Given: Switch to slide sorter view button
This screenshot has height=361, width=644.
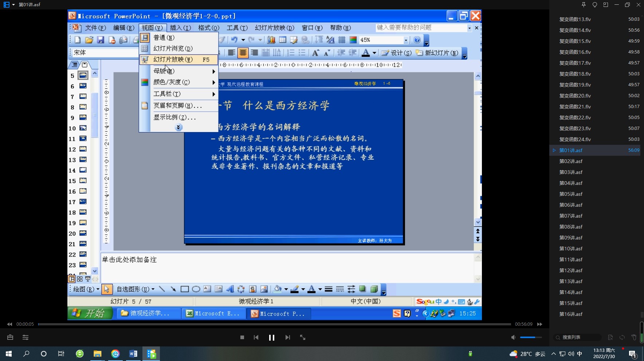Looking at the screenshot, I should [x=79, y=279].
